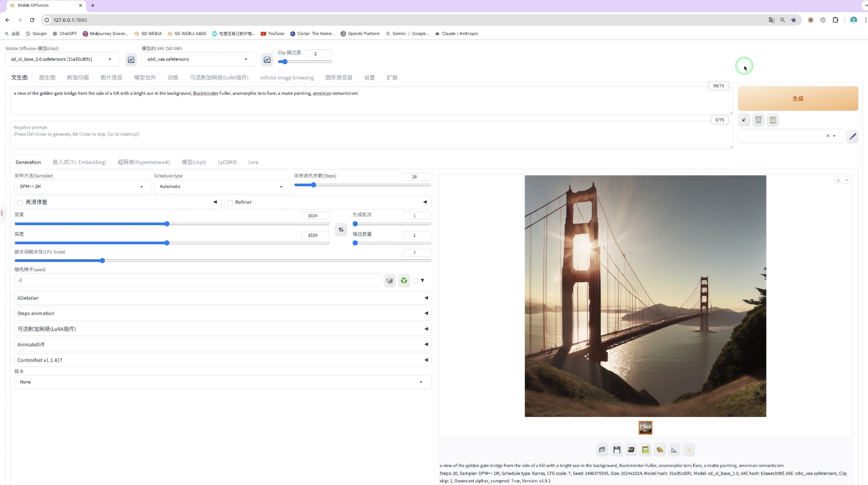Screen dimensions: 868x485
Task: Click the orange 生成 generate button
Action: click(x=798, y=99)
